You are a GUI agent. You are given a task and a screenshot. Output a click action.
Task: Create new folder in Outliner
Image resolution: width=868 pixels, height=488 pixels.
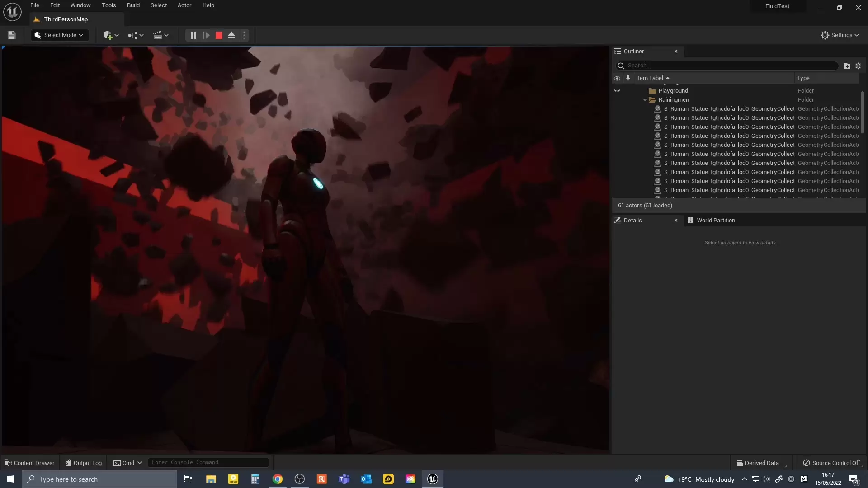(847, 66)
